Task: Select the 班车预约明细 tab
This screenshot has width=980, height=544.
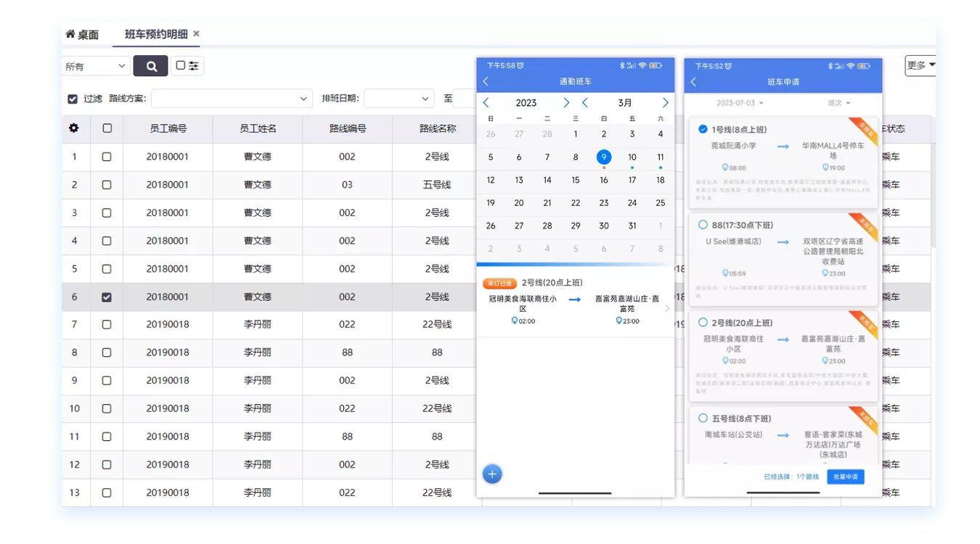Action: point(156,34)
